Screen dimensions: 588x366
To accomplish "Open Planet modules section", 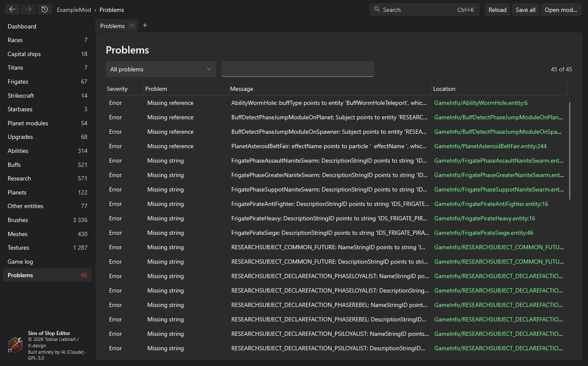I will [48, 123].
